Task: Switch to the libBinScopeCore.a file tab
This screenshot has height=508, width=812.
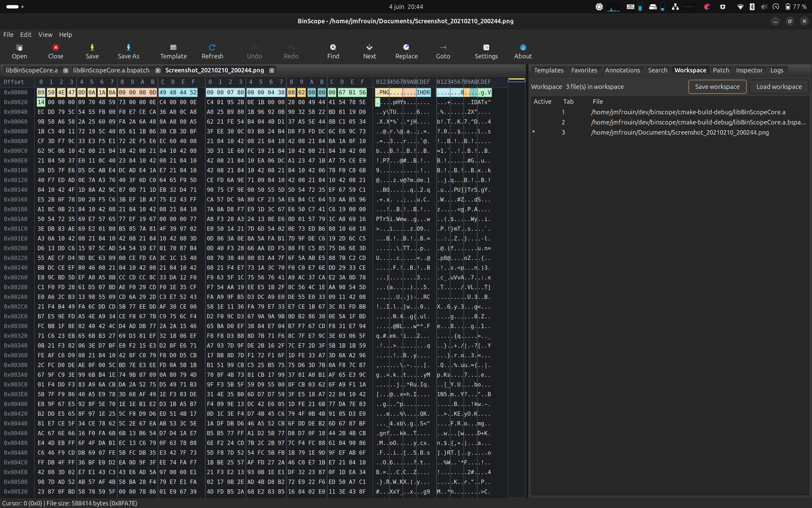Action: [32, 70]
